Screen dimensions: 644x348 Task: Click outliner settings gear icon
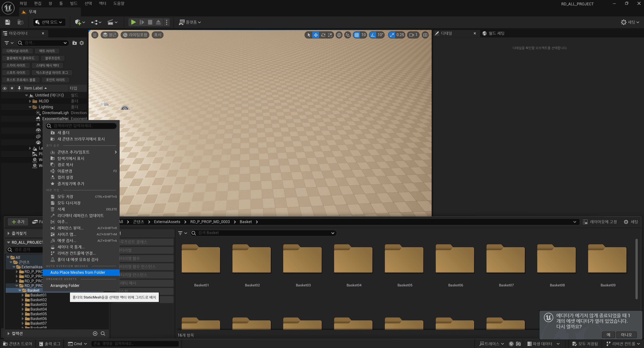tap(82, 43)
